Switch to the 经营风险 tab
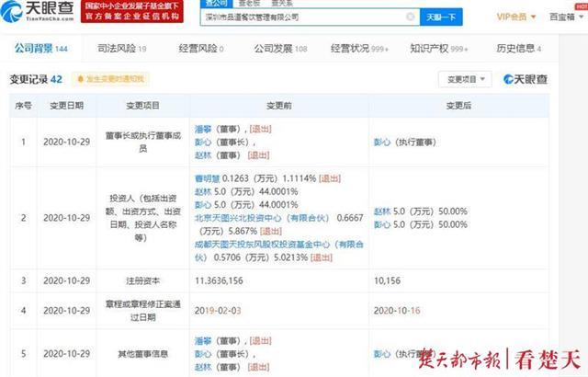This screenshot has width=588, height=377. pos(201,49)
